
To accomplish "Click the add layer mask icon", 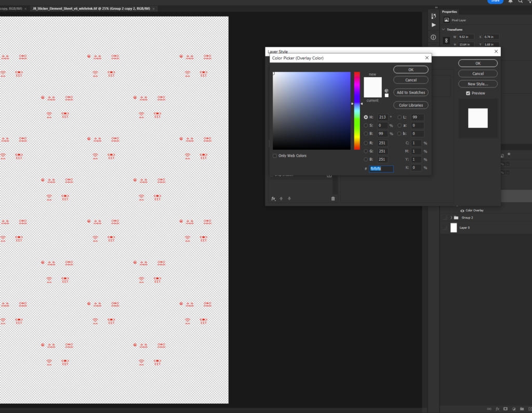I will tap(506, 409).
